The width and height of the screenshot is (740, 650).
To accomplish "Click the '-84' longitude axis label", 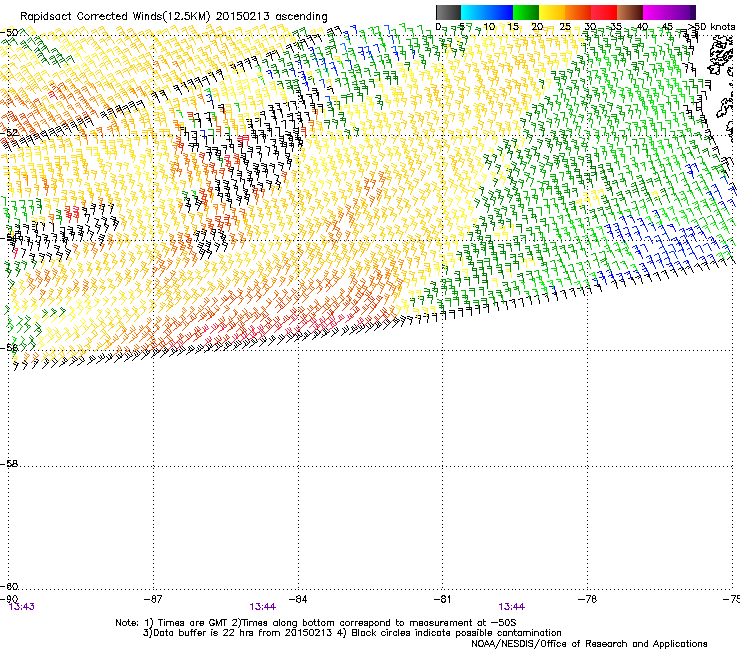I will click(x=298, y=599).
